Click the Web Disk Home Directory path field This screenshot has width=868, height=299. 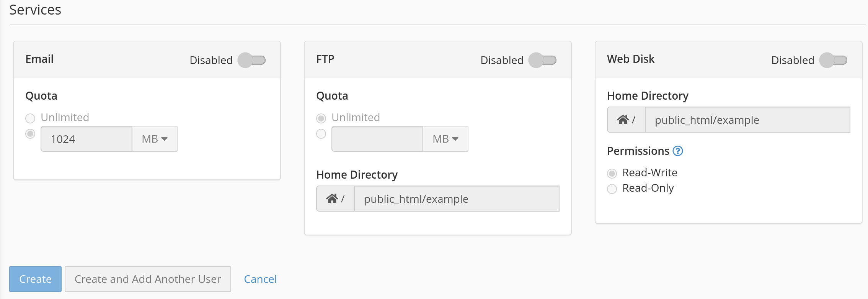(747, 120)
